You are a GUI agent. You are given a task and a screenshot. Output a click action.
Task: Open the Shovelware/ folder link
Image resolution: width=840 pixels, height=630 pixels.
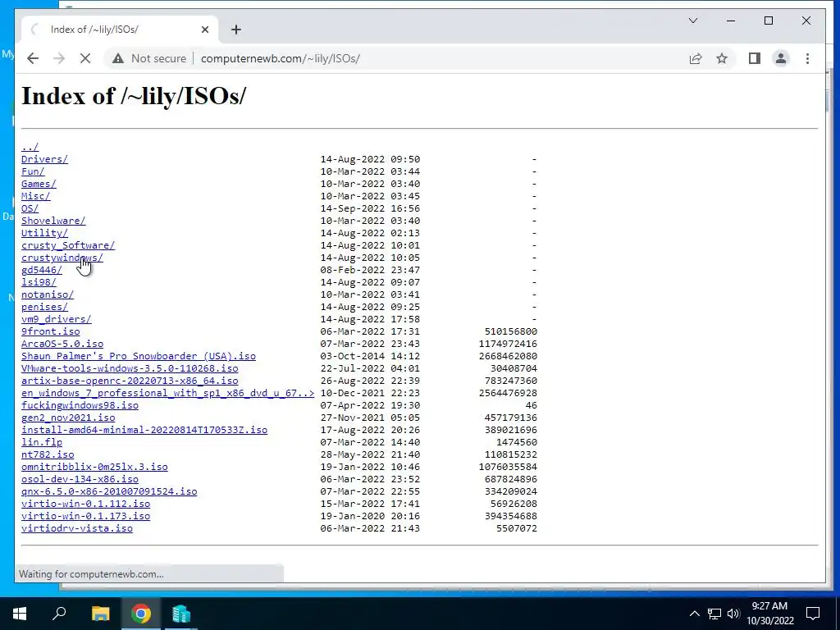[53, 221]
